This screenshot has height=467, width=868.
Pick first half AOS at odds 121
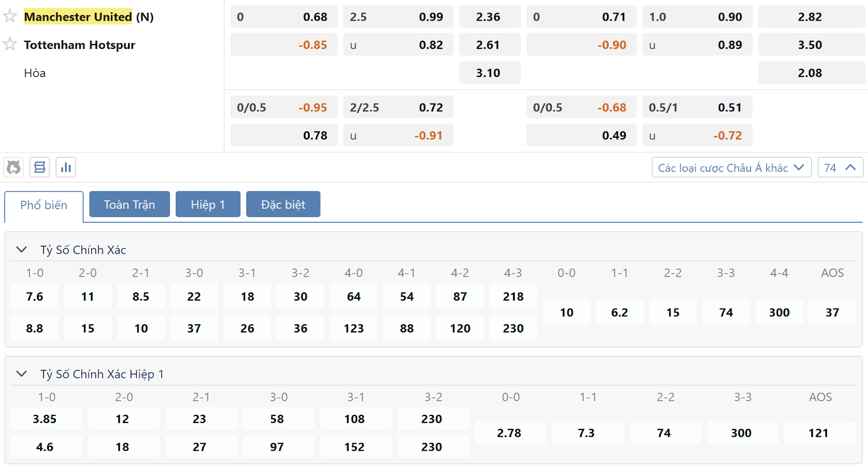[x=820, y=433]
